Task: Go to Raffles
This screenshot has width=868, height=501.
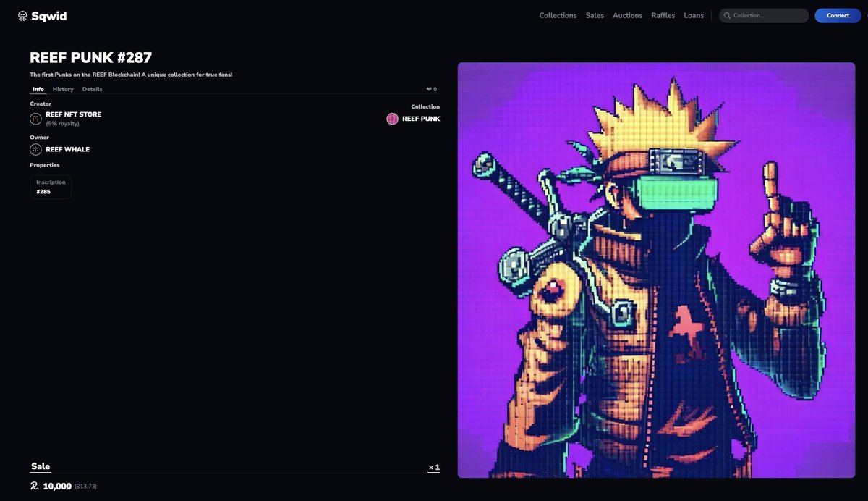Action: pos(663,15)
